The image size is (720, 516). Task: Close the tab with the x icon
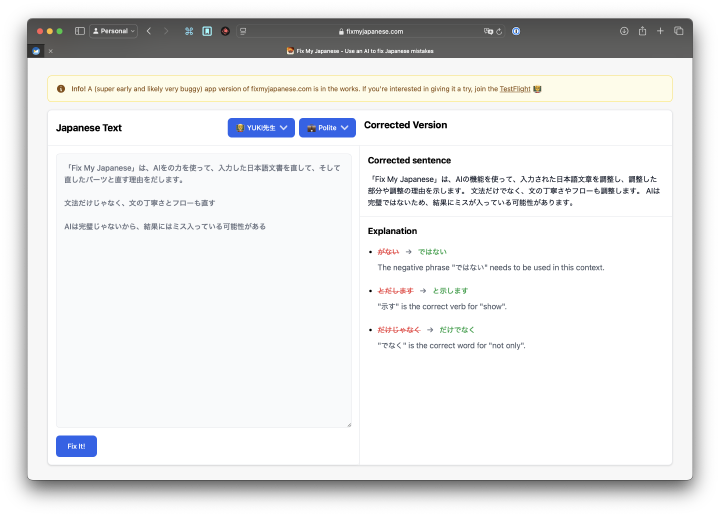(51, 51)
